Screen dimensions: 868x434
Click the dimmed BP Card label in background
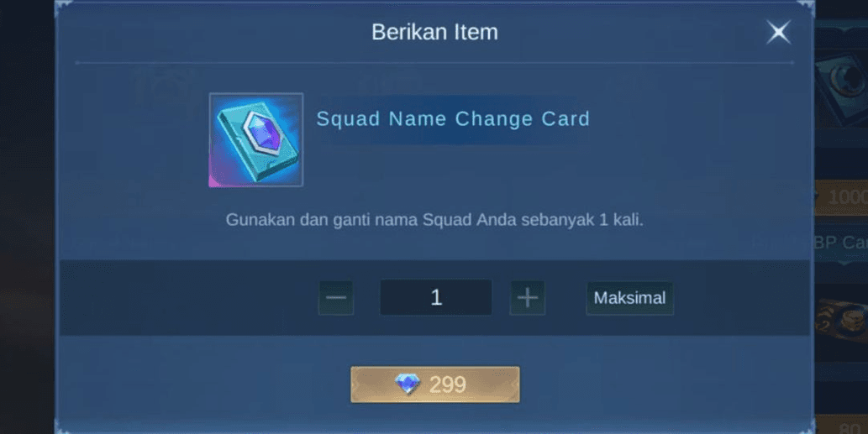[x=841, y=242]
